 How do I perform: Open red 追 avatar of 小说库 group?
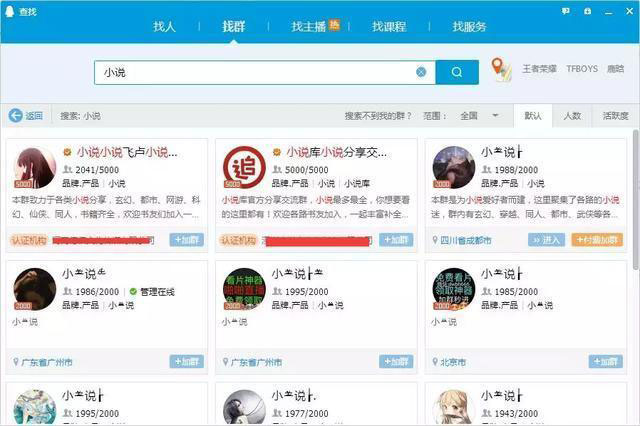pyautogui.click(x=244, y=167)
